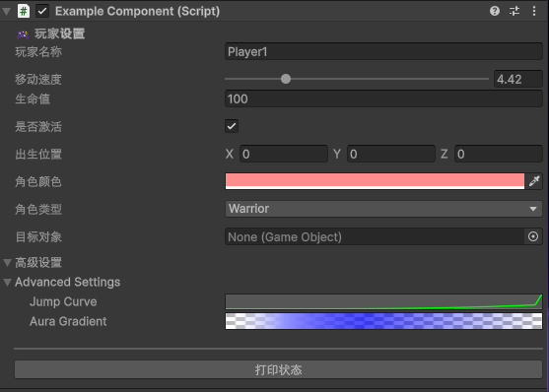Viewport: 549px width, 392px height.
Task: Collapse the Advanced Settings foldout
Action: tap(7, 282)
